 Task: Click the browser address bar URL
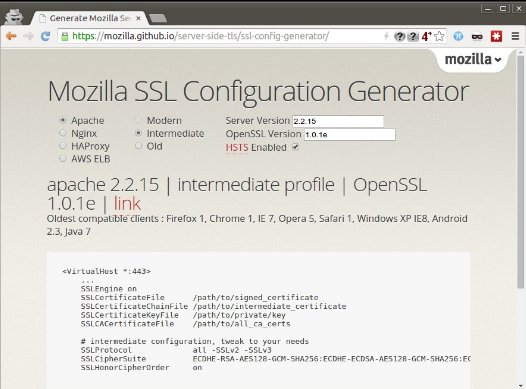pos(201,36)
